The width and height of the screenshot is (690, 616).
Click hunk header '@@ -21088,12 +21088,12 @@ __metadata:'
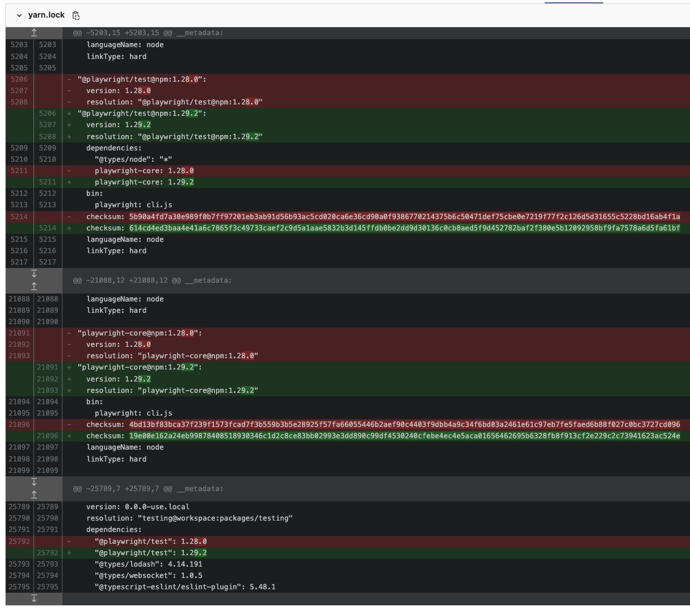coord(152,280)
